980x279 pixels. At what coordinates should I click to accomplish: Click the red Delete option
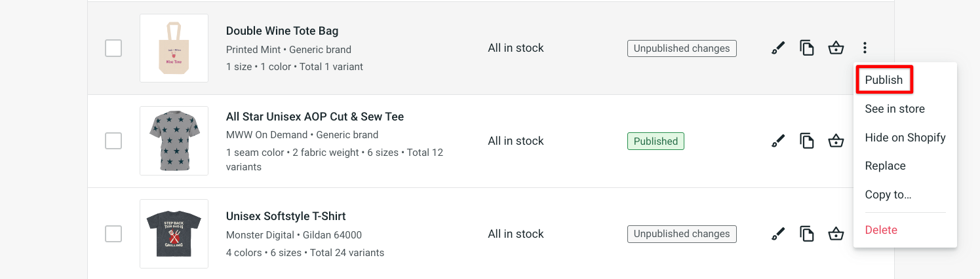pyautogui.click(x=881, y=230)
